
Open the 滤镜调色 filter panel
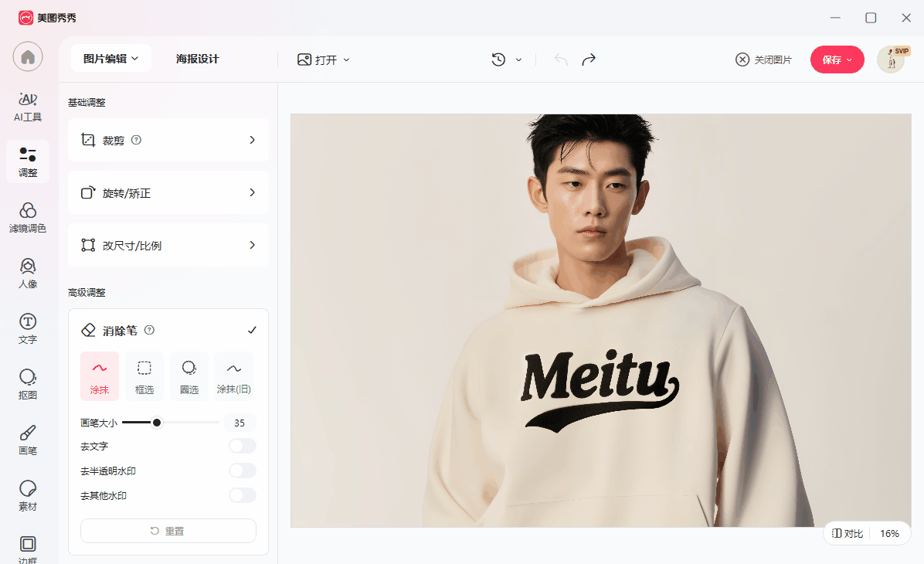tap(28, 218)
